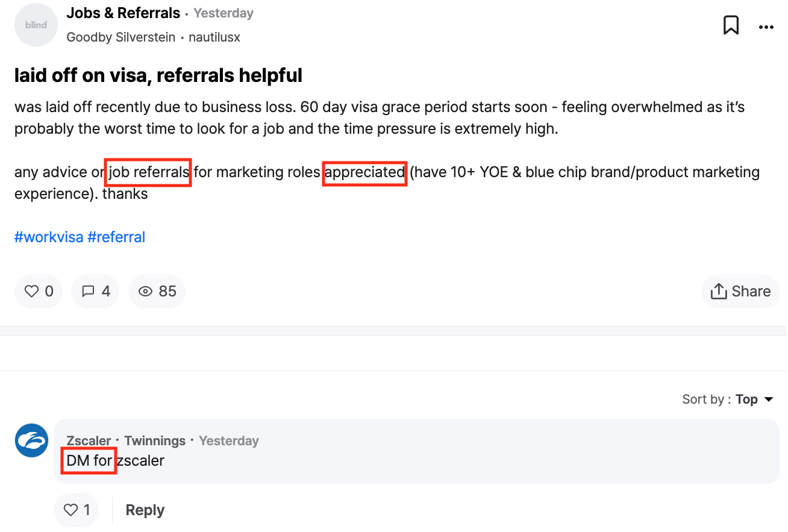Open Goodby Silverstein company link
The image size is (788, 532).
(120, 37)
